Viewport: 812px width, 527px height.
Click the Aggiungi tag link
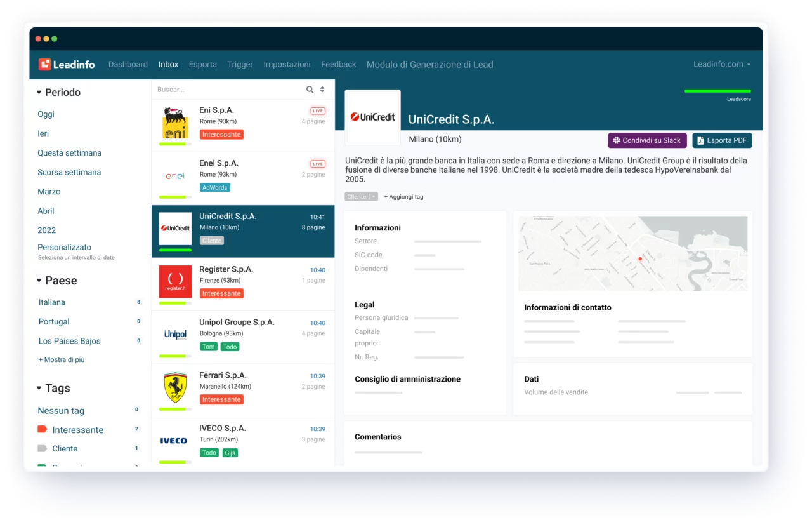(x=403, y=197)
